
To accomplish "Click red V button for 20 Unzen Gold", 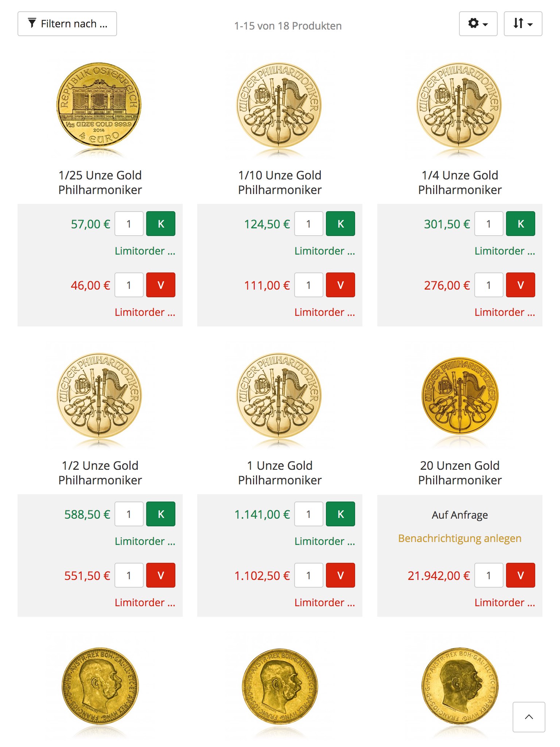I will pos(521,575).
